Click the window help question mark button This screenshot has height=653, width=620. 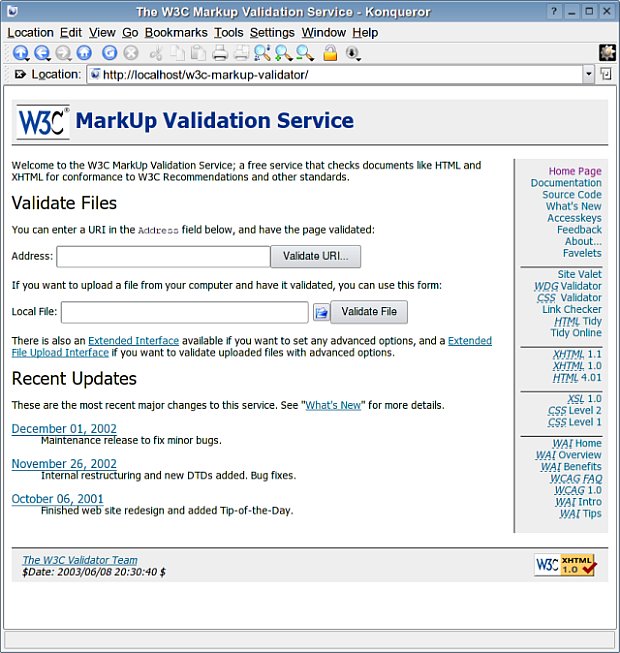(554, 11)
